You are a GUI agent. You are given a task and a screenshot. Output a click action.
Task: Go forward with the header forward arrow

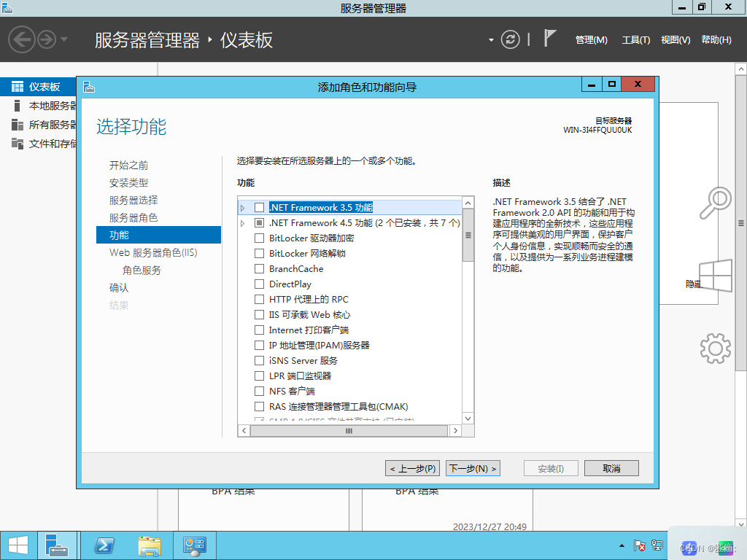pyautogui.click(x=47, y=39)
